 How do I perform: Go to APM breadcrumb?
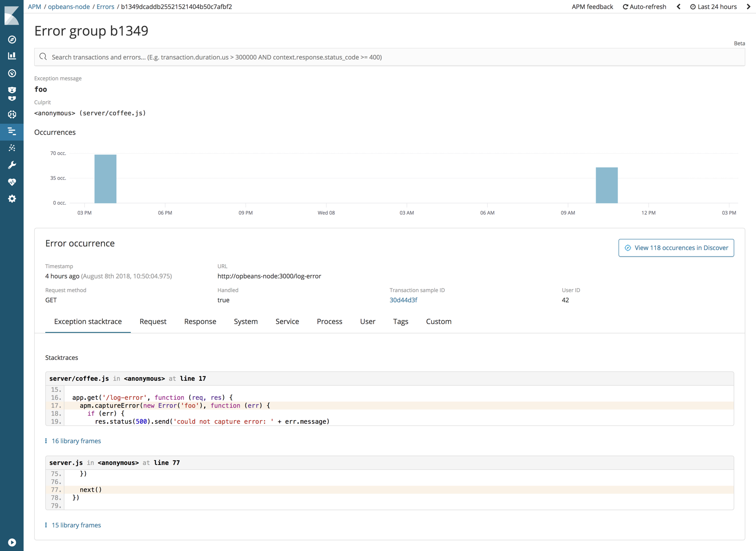(x=35, y=7)
